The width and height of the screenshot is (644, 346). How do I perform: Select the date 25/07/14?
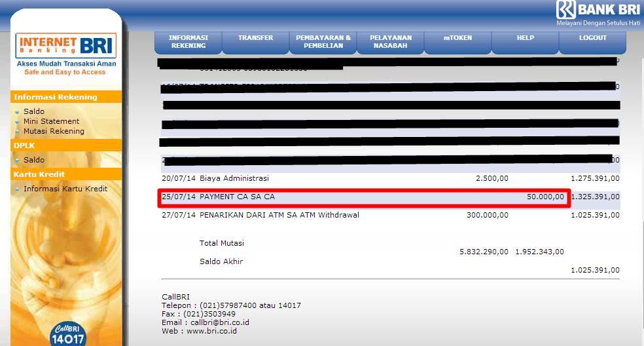pyautogui.click(x=179, y=197)
